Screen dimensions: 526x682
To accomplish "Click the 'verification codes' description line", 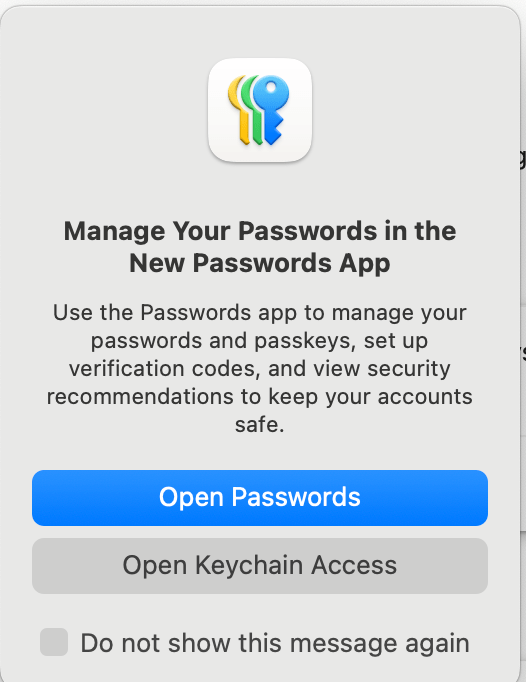I will tap(260, 369).
